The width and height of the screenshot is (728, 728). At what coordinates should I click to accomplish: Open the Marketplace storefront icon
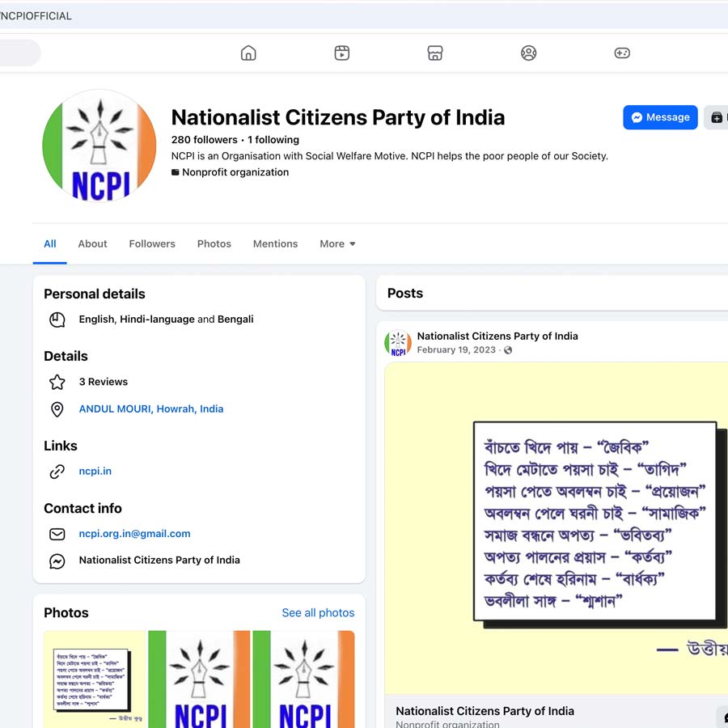[x=435, y=53]
